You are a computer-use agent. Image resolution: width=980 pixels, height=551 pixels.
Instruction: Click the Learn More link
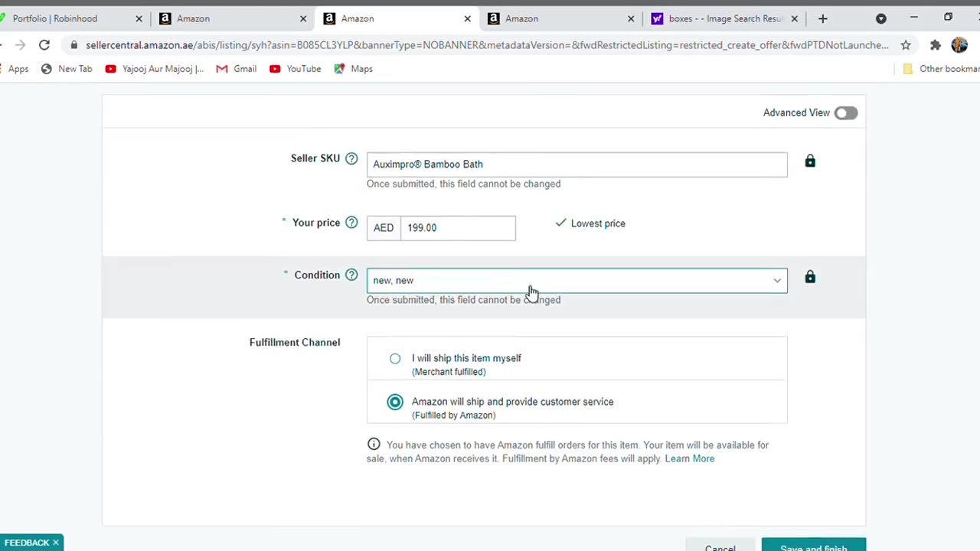[x=689, y=458]
